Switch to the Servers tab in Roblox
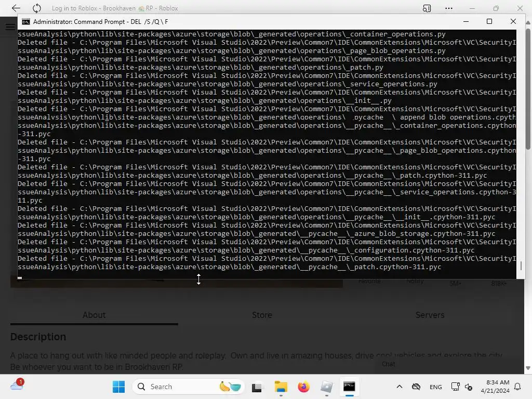532x399 pixels. 430,315
